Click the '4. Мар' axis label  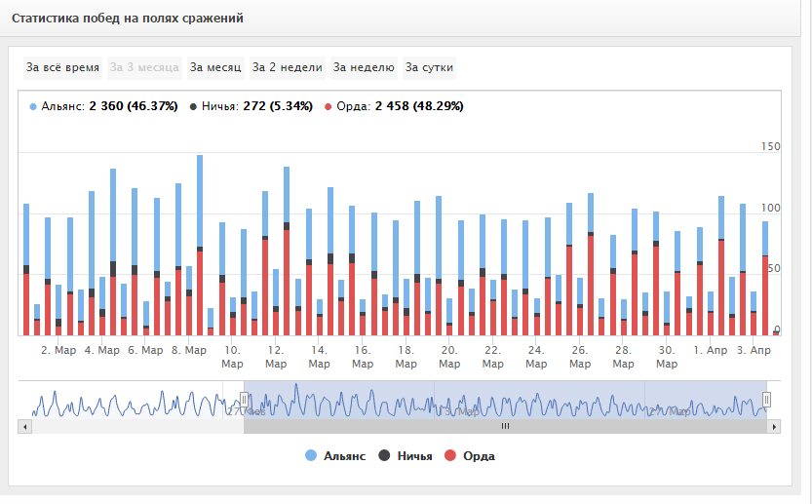tap(102, 351)
